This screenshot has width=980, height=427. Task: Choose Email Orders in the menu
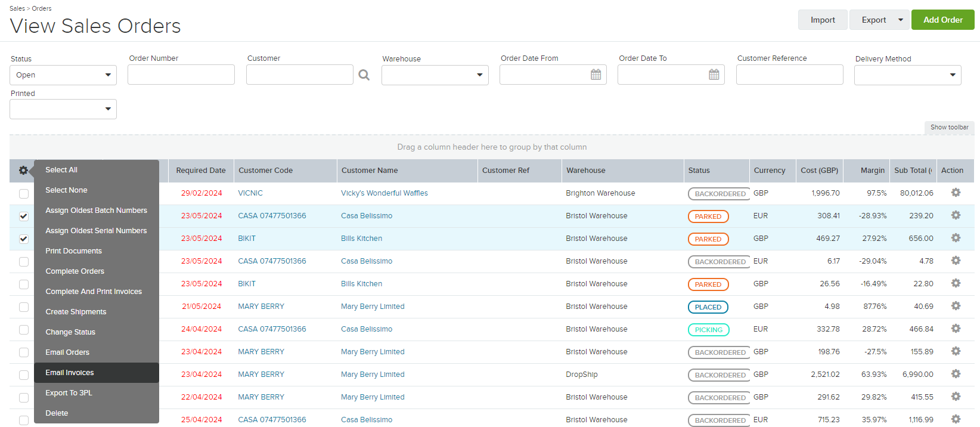(97, 352)
